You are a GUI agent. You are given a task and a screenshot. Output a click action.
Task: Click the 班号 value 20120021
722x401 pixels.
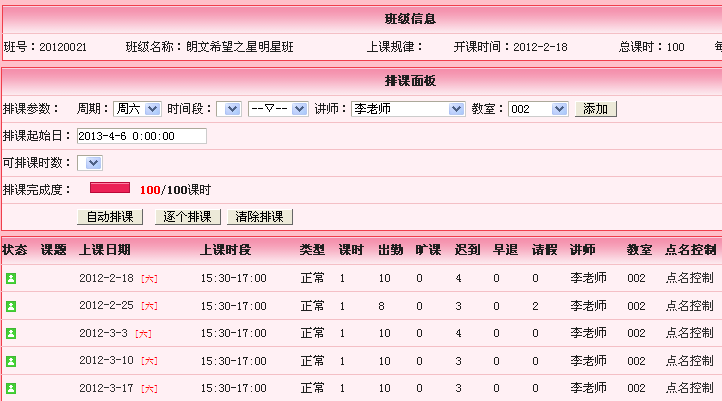click(63, 47)
